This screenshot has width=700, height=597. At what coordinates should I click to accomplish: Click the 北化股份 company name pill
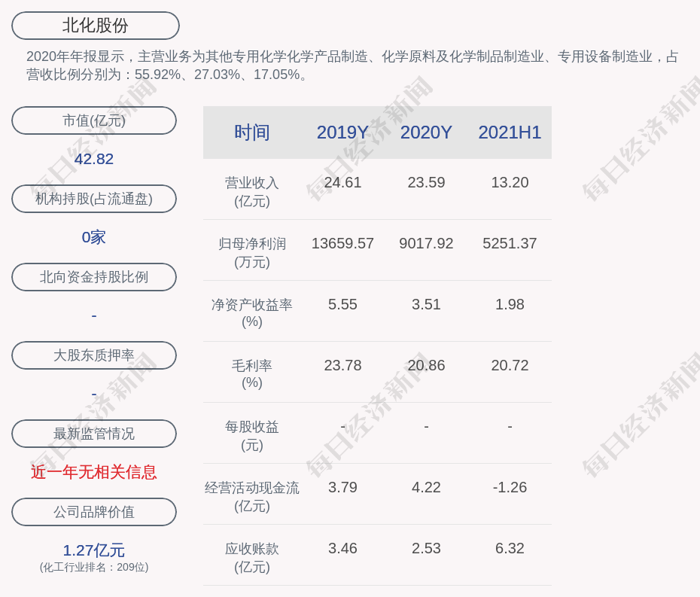point(96,26)
